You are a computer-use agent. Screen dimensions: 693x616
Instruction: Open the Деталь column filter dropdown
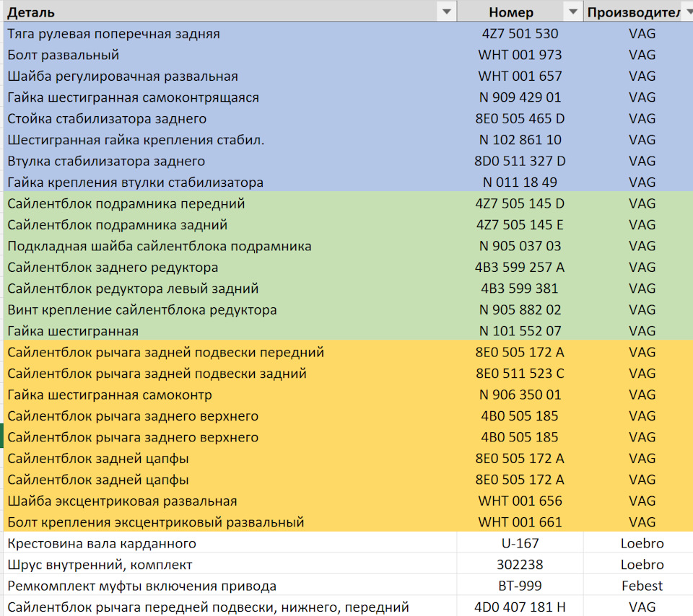click(447, 12)
